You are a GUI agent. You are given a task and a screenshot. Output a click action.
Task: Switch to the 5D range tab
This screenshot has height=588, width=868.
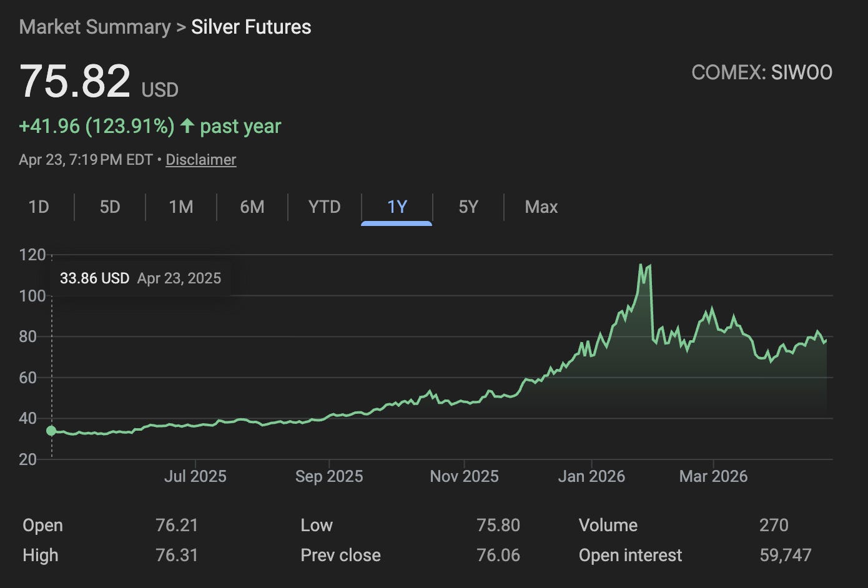tap(110, 207)
